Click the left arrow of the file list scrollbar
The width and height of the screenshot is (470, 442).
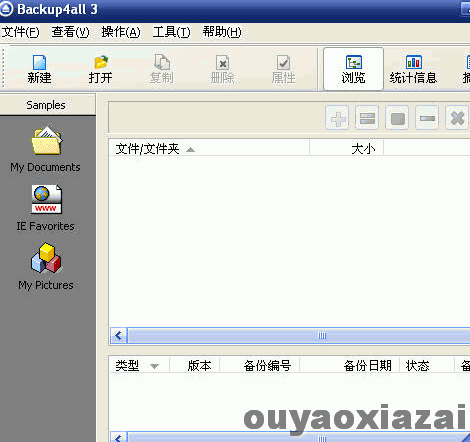[x=119, y=335]
